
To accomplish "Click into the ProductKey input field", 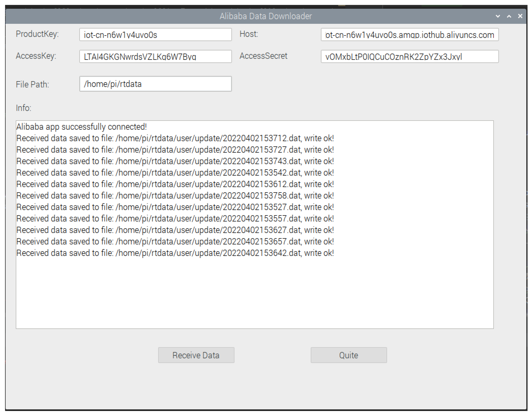I will coord(155,35).
